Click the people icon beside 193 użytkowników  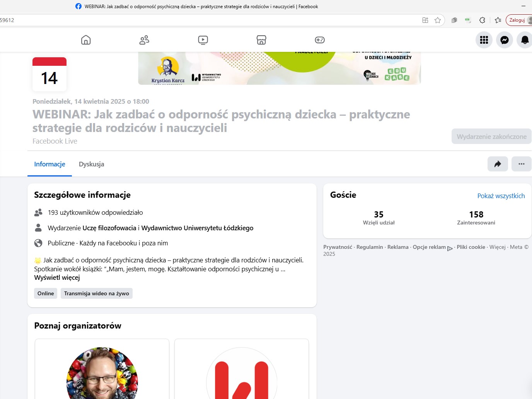coord(38,212)
